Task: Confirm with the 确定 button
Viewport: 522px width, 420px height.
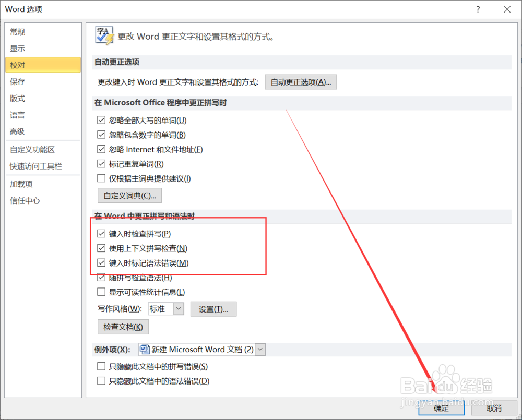Action: [442, 407]
